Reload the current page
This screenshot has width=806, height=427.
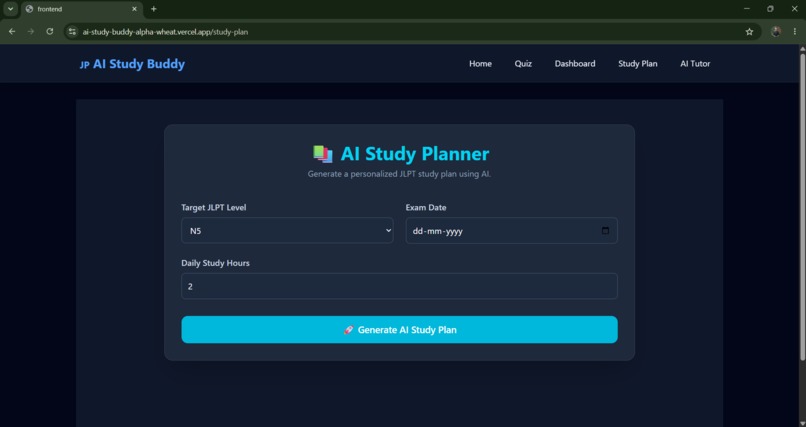click(x=50, y=32)
